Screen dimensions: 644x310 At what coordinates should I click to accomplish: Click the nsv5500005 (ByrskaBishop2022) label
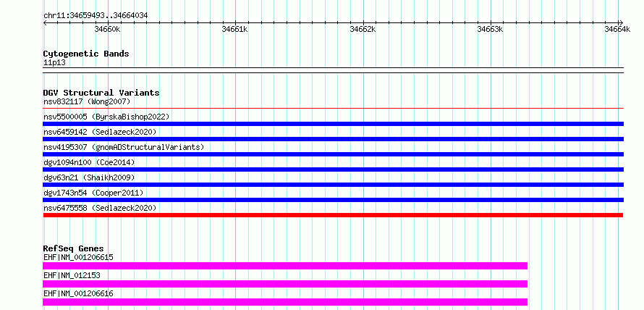pyautogui.click(x=106, y=117)
